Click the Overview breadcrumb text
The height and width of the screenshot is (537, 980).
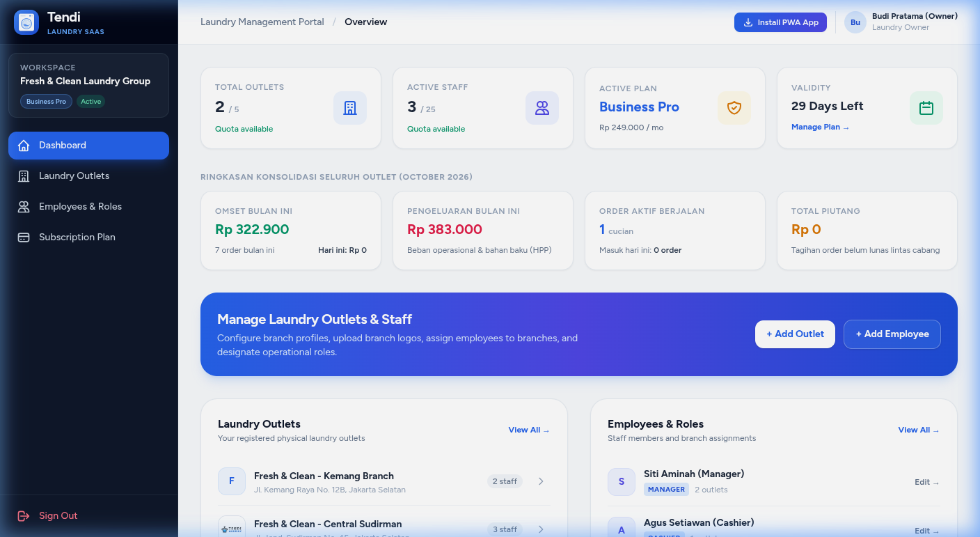(x=365, y=22)
